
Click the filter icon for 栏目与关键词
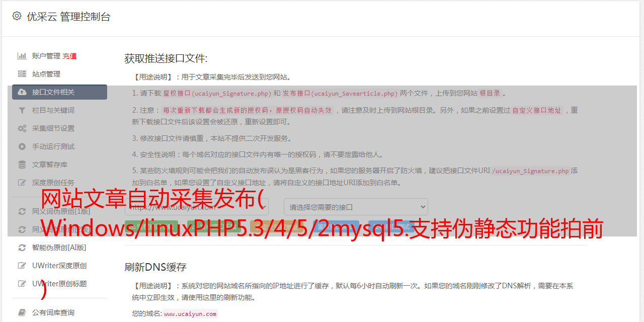pyautogui.click(x=22, y=110)
